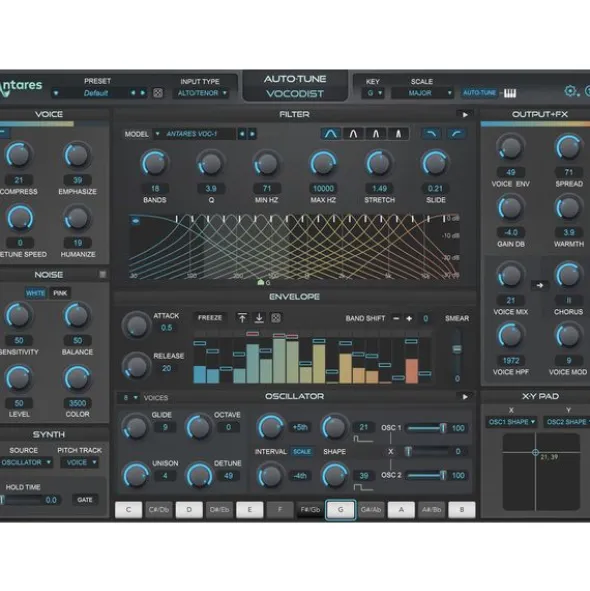Adjust the OSC 1 level slider
This screenshot has height=591, width=590.
click(427, 428)
